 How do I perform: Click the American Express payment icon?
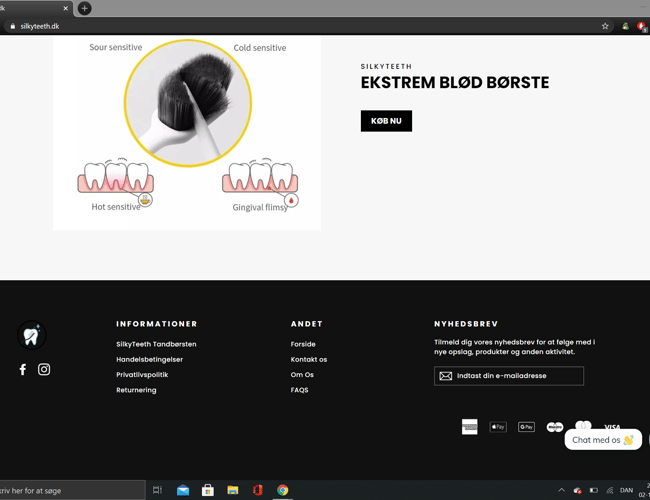coord(470,427)
